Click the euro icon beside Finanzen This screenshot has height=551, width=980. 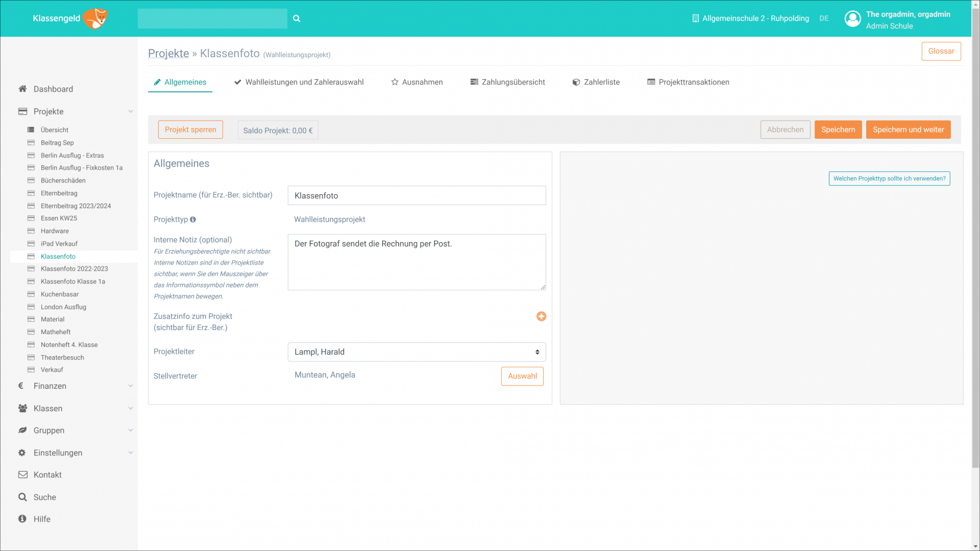(x=21, y=386)
